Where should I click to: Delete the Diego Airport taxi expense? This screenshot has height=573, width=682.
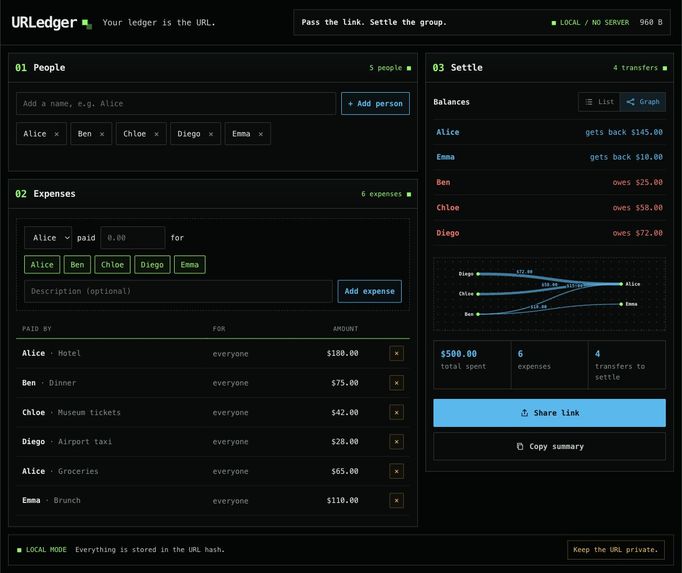pos(396,442)
